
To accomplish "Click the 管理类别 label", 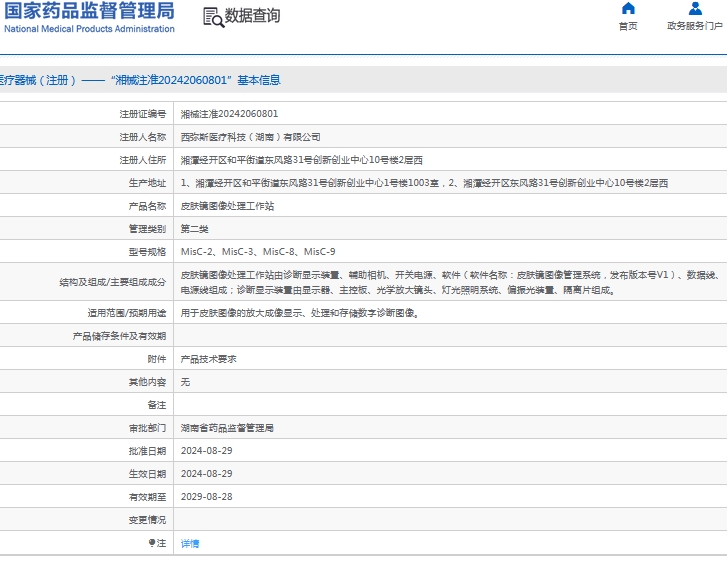I will [x=147, y=229].
